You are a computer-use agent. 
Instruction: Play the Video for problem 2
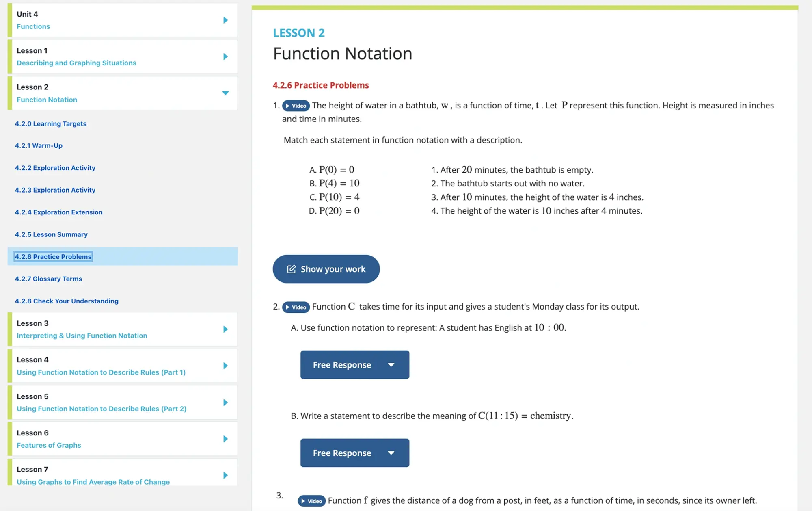point(296,307)
